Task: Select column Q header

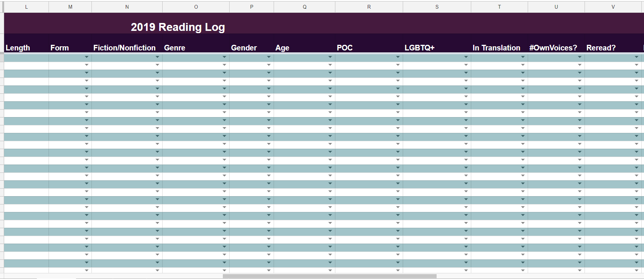Action: (x=304, y=7)
